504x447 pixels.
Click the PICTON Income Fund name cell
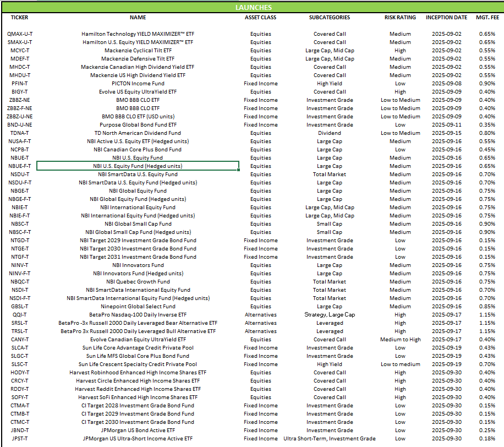pos(138,84)
